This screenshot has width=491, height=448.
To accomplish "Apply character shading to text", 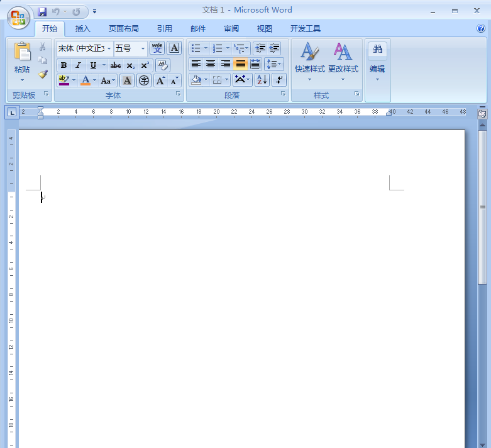I will (x=127, y=81).
